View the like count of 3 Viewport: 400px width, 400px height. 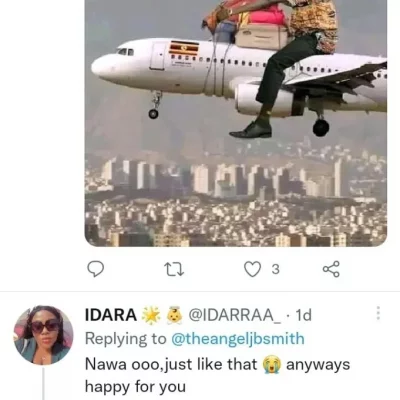(275, 269)
